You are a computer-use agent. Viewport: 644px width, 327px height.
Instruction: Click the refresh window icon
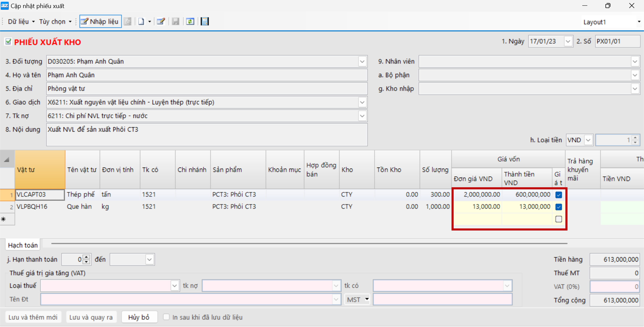pos(190,22)
